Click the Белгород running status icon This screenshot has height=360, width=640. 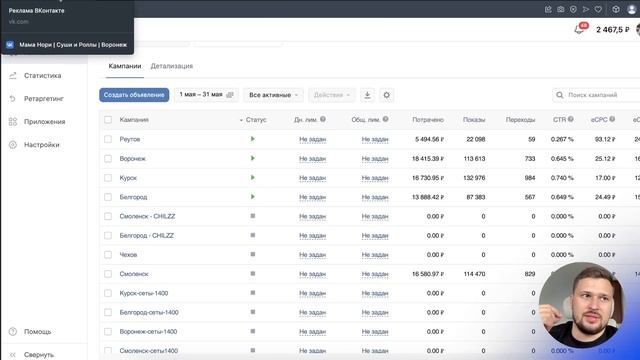253,197
